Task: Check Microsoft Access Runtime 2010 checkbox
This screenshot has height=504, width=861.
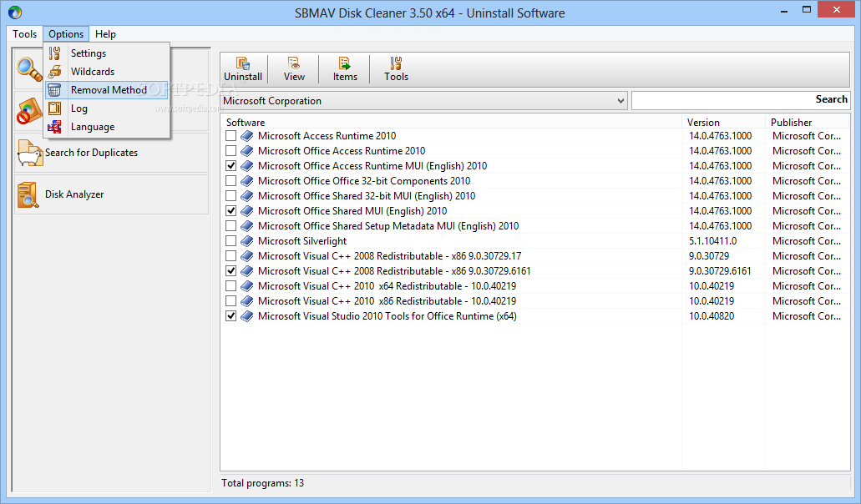Action: point(230,135)
